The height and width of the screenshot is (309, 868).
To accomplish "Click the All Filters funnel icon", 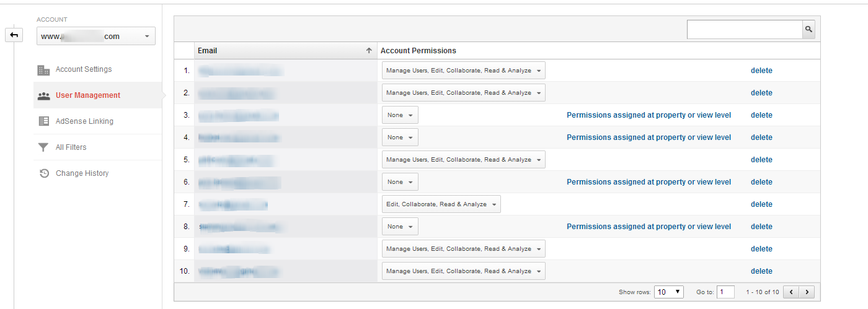I will (43, 147).
